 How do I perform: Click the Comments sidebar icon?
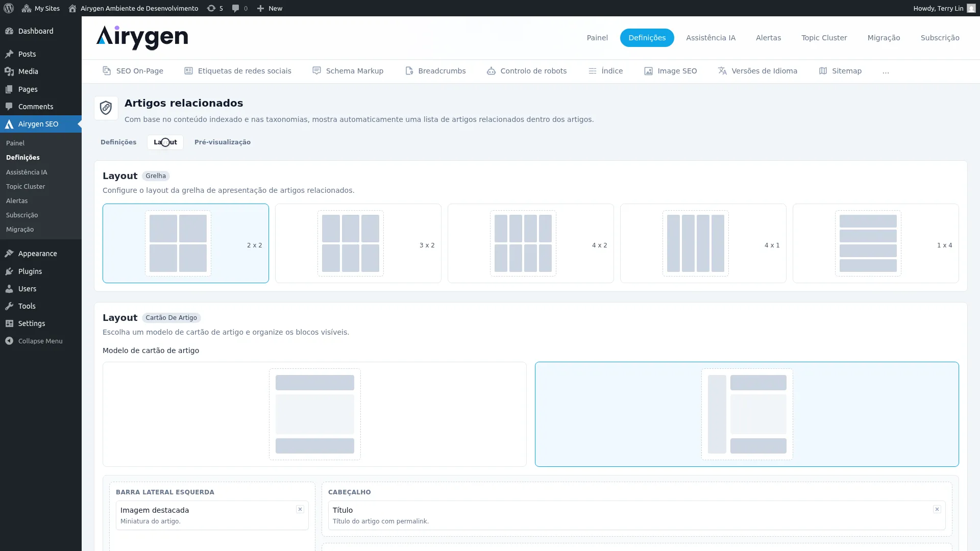[x=9, y=107]
